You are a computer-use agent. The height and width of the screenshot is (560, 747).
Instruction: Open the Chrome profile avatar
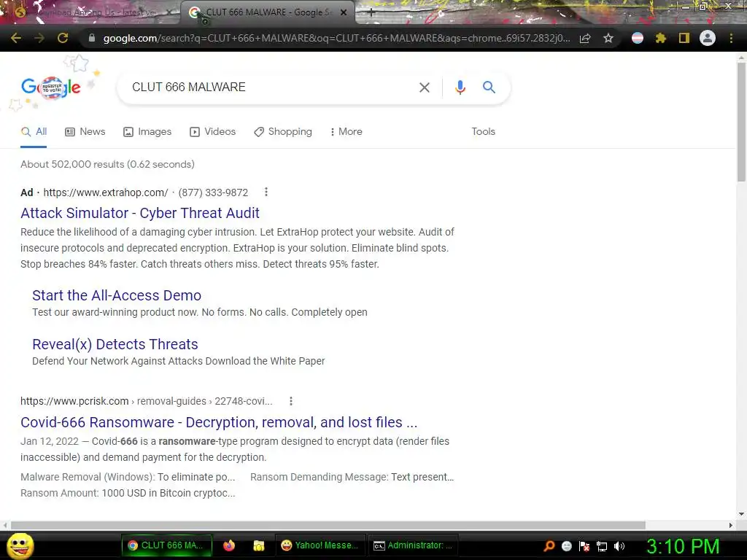708,38
